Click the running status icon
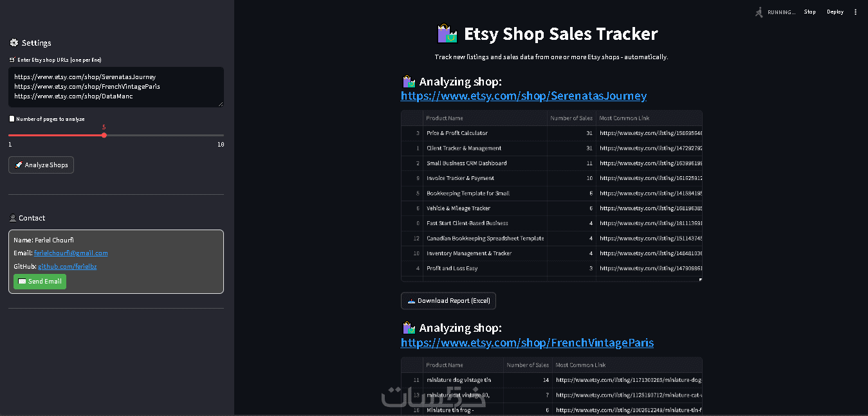 click(x=760, y=12)
